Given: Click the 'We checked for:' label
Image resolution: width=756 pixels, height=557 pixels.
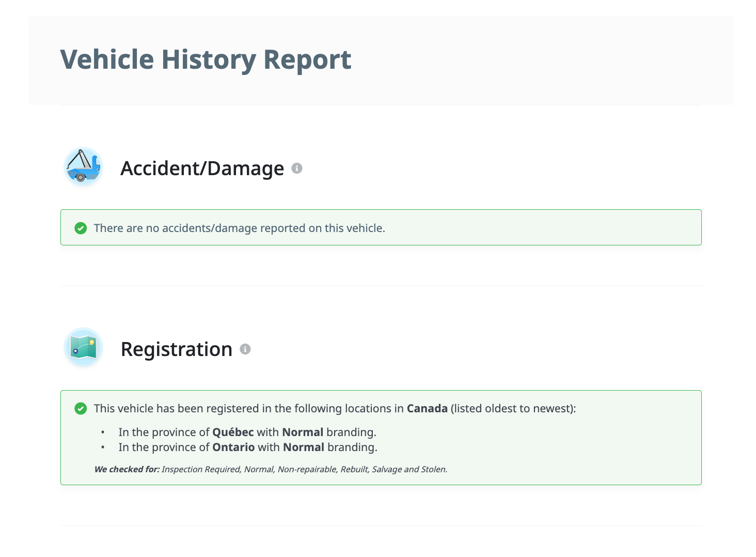Looking at the screenshot, I should point(127,469).
